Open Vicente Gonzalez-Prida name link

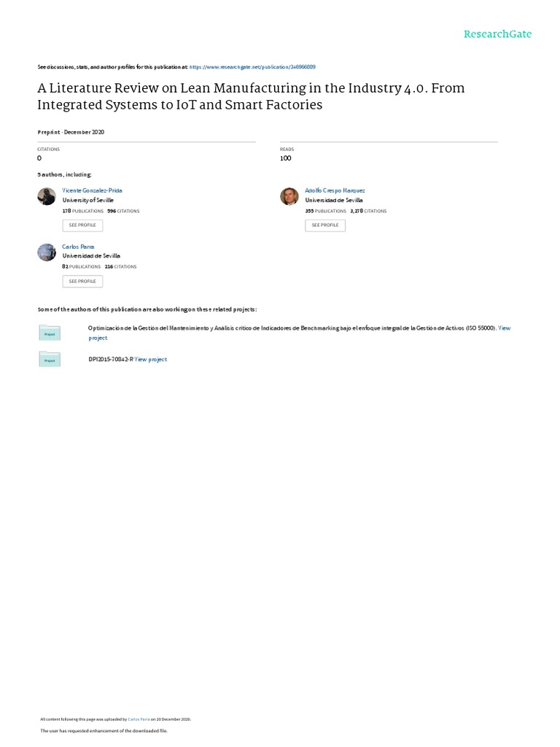(92, 190)
